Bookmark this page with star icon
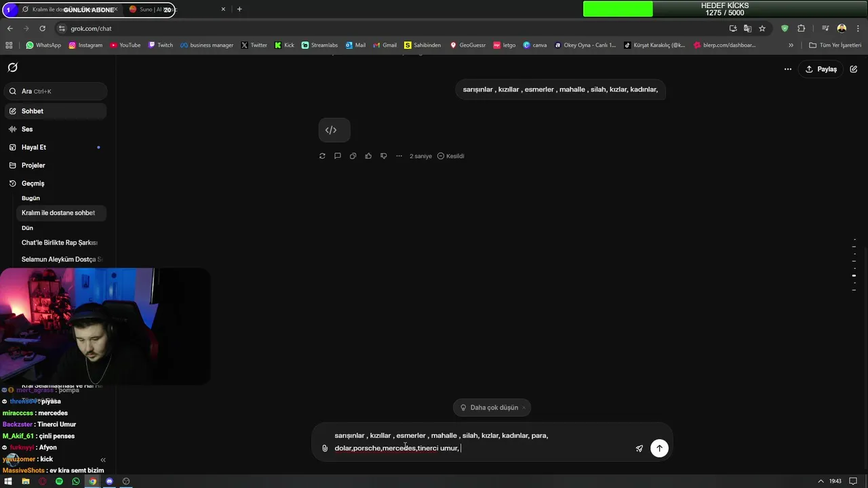Screen dimensions: 868x488 pos(762,28)
